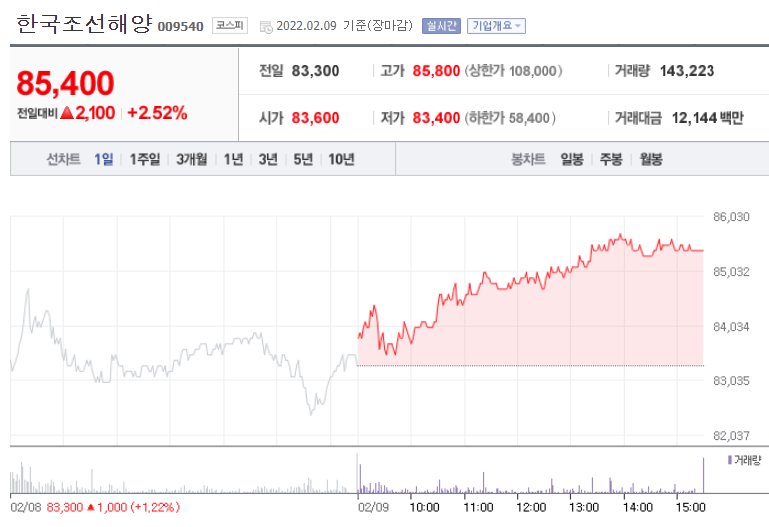Click the 85,032 y-axis label
The image size is (769, 527).
coord(731,272)
